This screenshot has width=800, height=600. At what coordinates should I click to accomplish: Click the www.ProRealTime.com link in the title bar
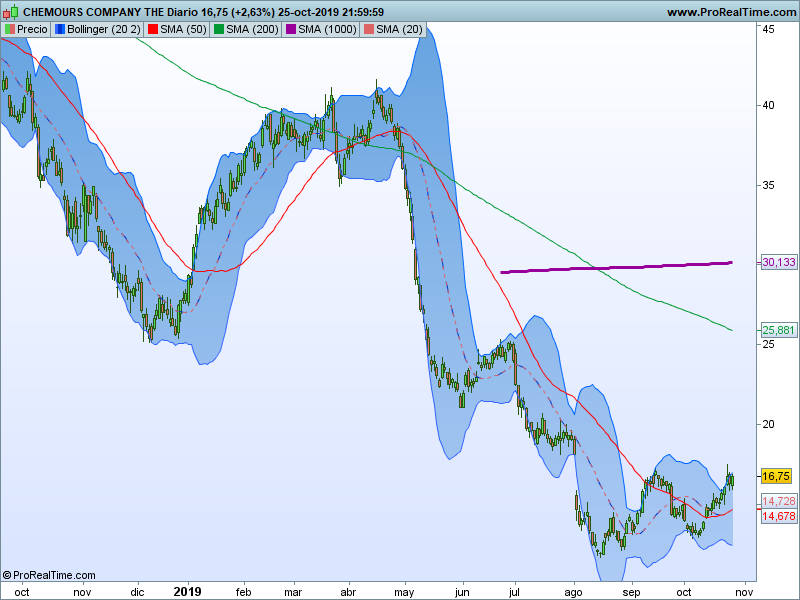pos(732,12)
